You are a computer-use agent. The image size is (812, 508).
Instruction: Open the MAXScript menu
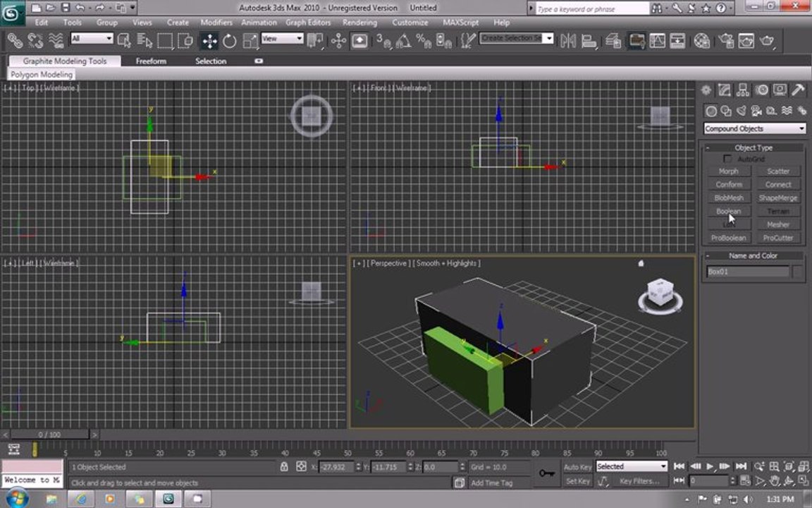(460, 23)
